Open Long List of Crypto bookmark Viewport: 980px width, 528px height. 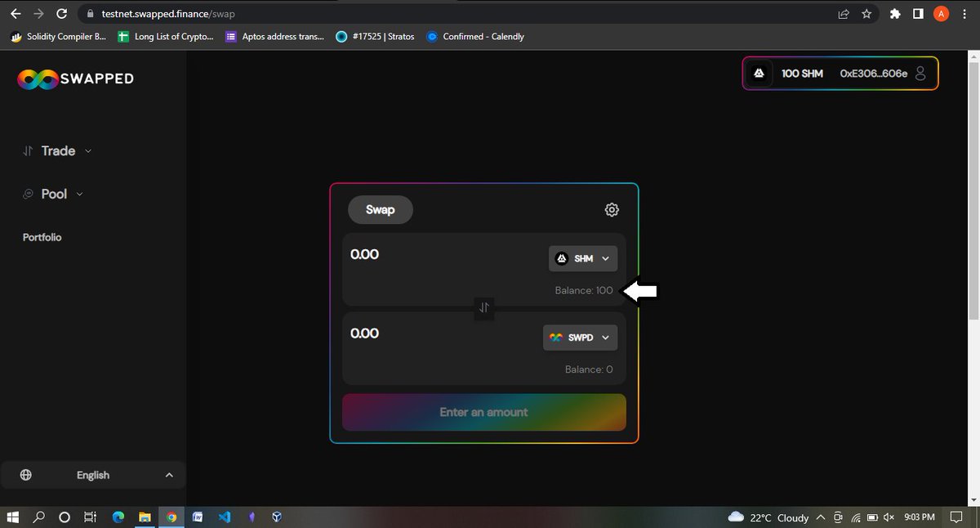(x=167, y=36)
